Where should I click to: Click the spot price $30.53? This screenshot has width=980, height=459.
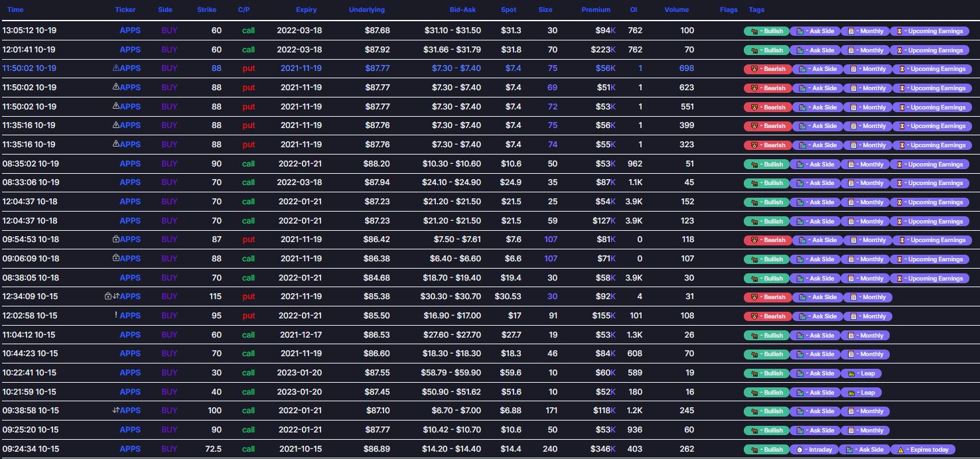click(508, 296)
